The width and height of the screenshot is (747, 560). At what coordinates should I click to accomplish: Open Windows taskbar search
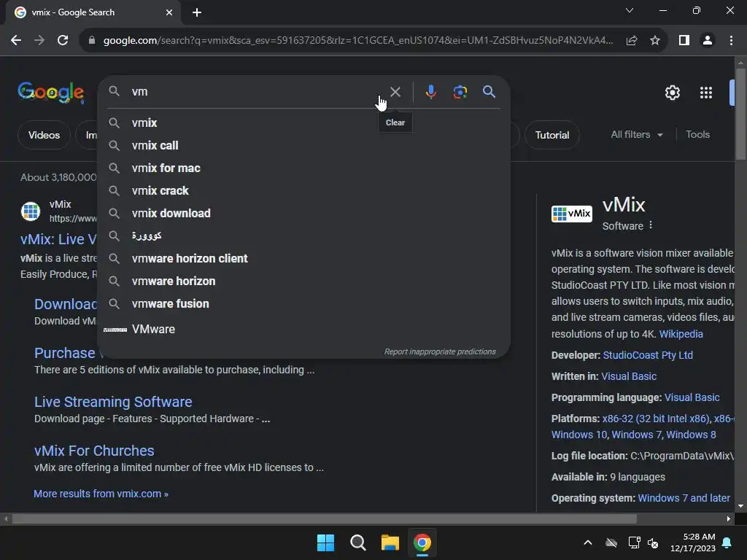357,542
